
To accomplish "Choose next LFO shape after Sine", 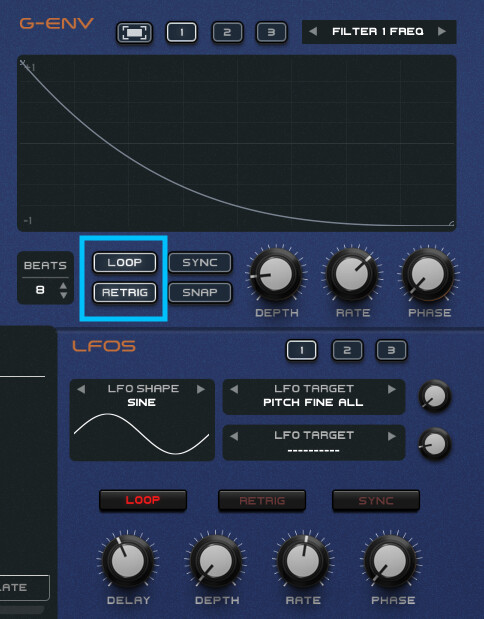I will [x=201, y=389].
